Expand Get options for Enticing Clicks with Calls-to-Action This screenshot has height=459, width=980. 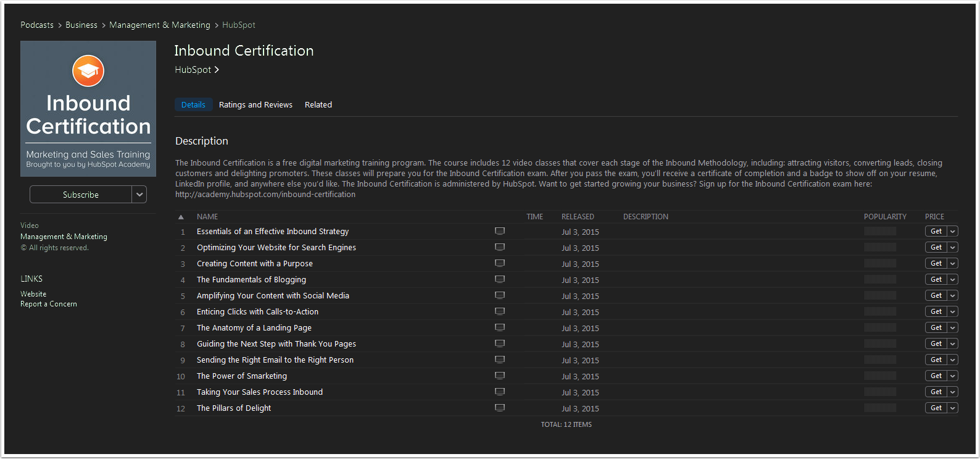click(953, 311)
